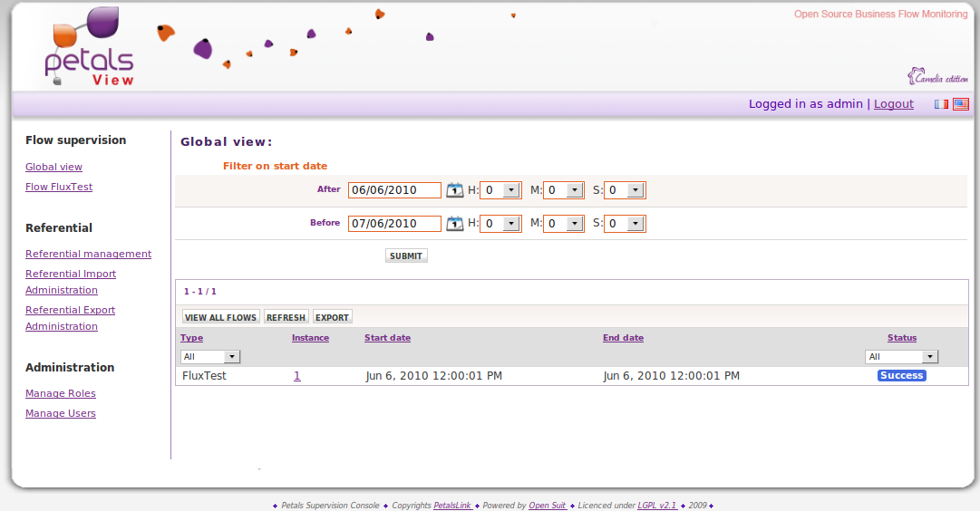Click the Export button

point(332,317)
